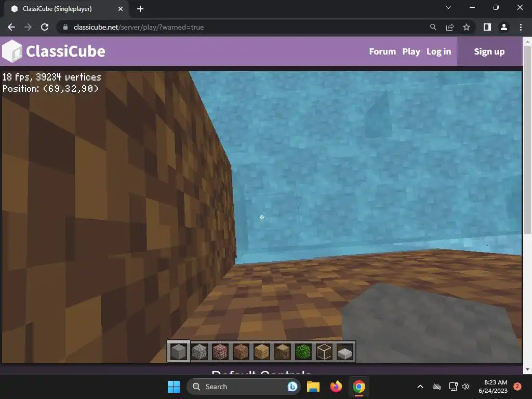
Task: Click the crosshair in the game view
Action: [262, 217]
